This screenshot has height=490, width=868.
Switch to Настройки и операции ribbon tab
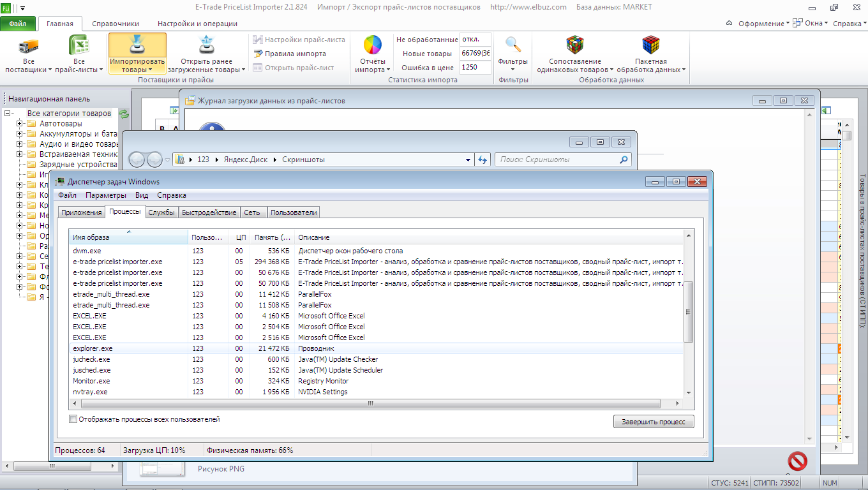click(x=197, y=24)
